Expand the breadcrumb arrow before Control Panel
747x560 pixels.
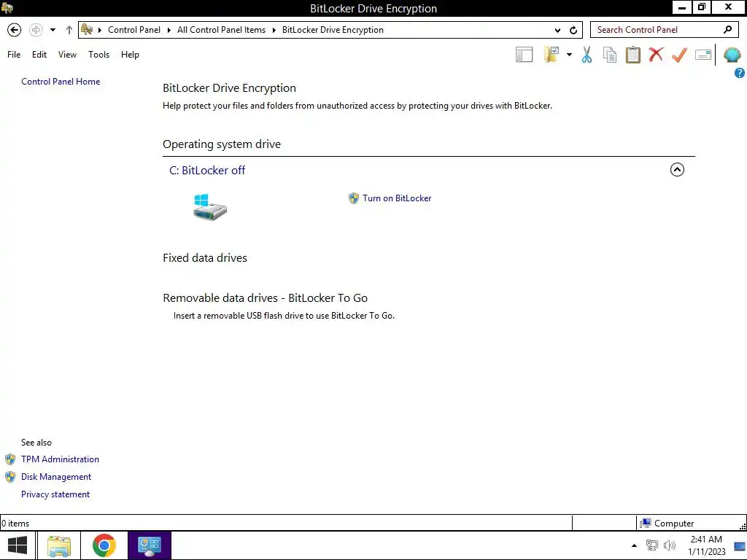[99, 30]
